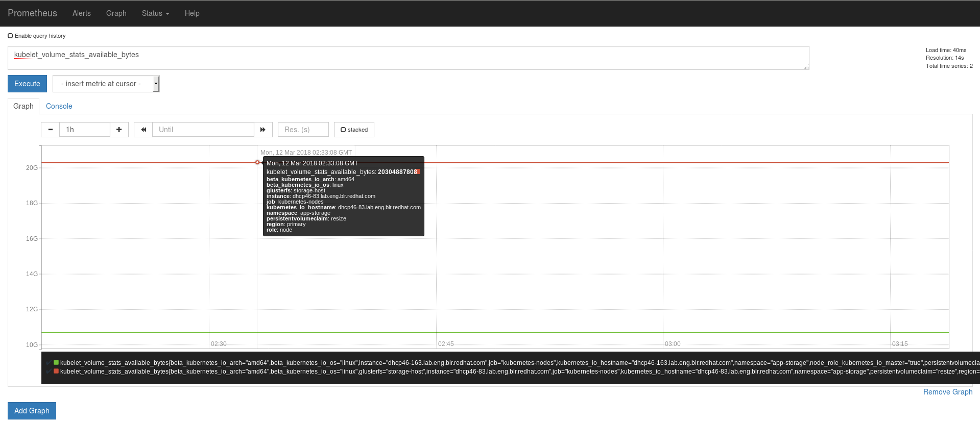The height and width of the screenshot is (445, 980).
Task: Click the Execute button
Action: tap(27, 84)
